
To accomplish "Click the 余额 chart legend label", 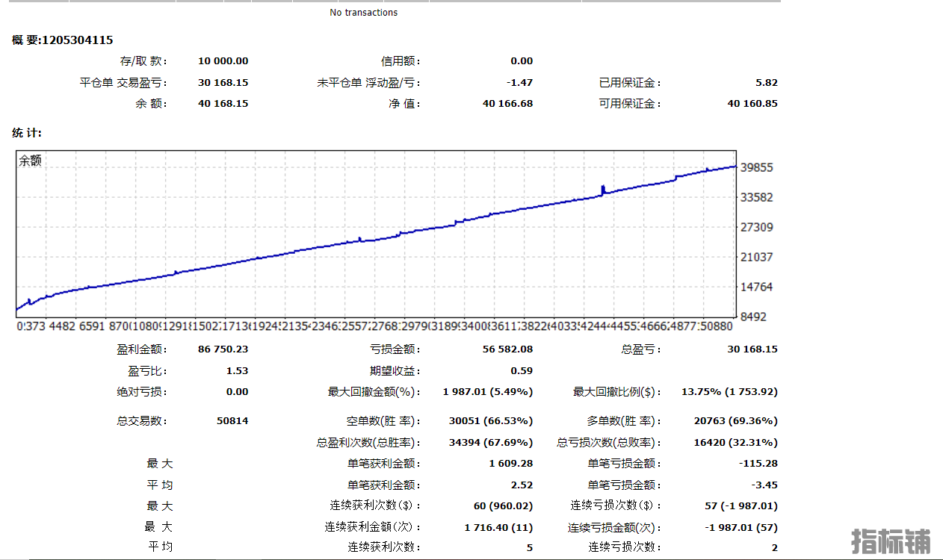I will tap(31, 161).
